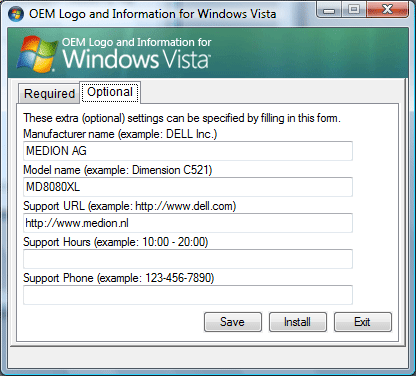Click the 'Model name (example: Dimension C521)' label
Image resolution: width=416 pixels, height=376 pixels.
click(118, 170)
